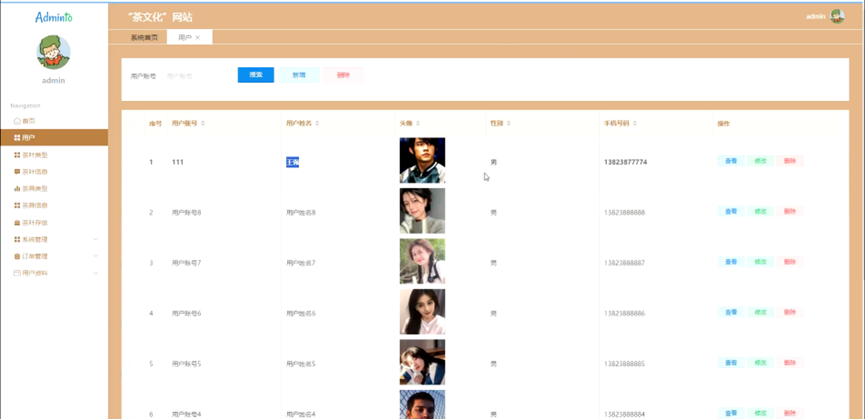Click 删除 in the 用户账号5 row
This screenshot has height=419, width=865.
(x=789, y=363)
